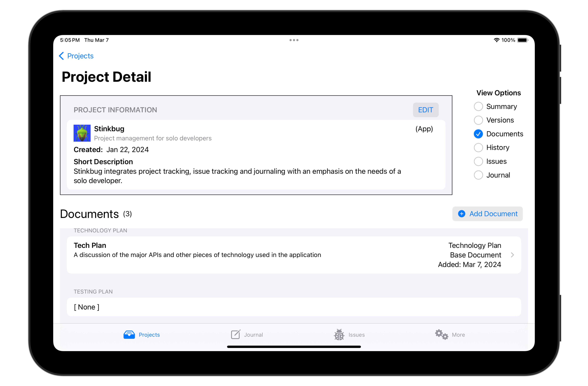Select the Versions view option
The width and height of the screenshot is (588, 386).
pyautogui.click(x=478, y=120)
